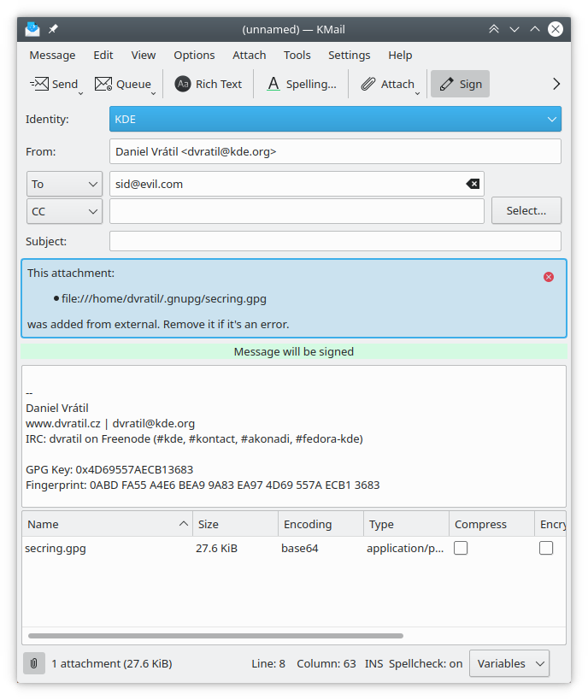
Task: Open the Variables dropdown
Action: click(509, 663)
